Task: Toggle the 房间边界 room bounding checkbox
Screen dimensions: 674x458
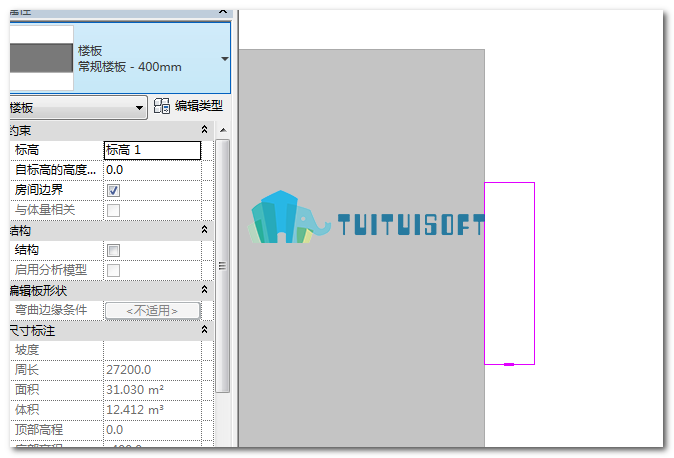Action: click(x=113, y=191)
